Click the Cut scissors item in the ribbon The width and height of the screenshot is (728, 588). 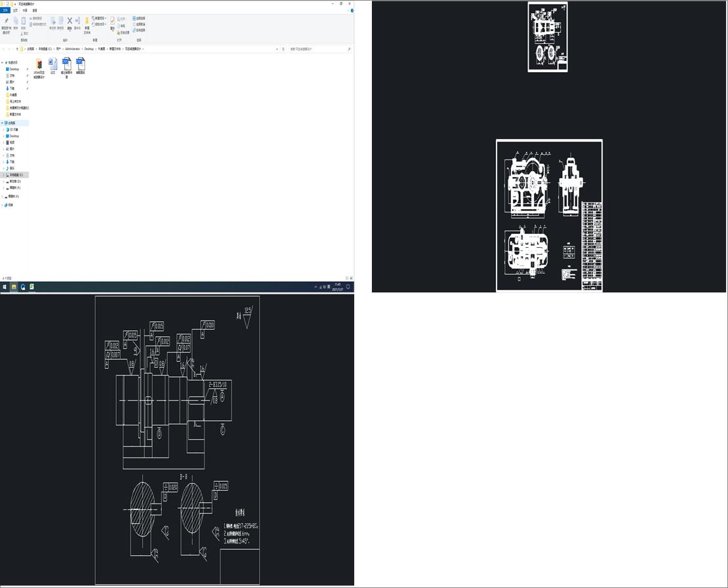25,33
